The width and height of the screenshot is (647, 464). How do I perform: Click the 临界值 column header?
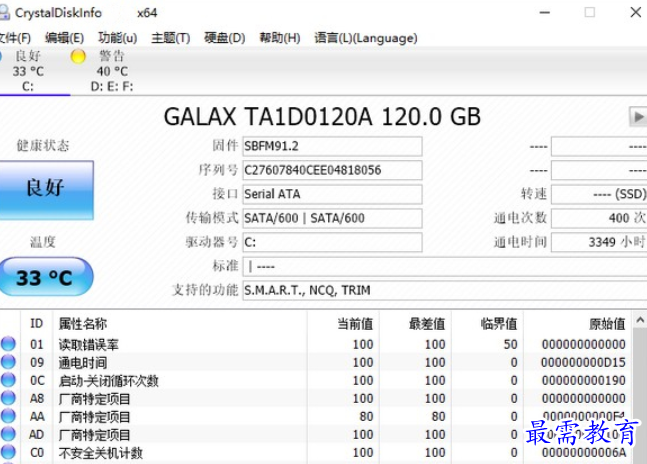[x=487, y=324]
